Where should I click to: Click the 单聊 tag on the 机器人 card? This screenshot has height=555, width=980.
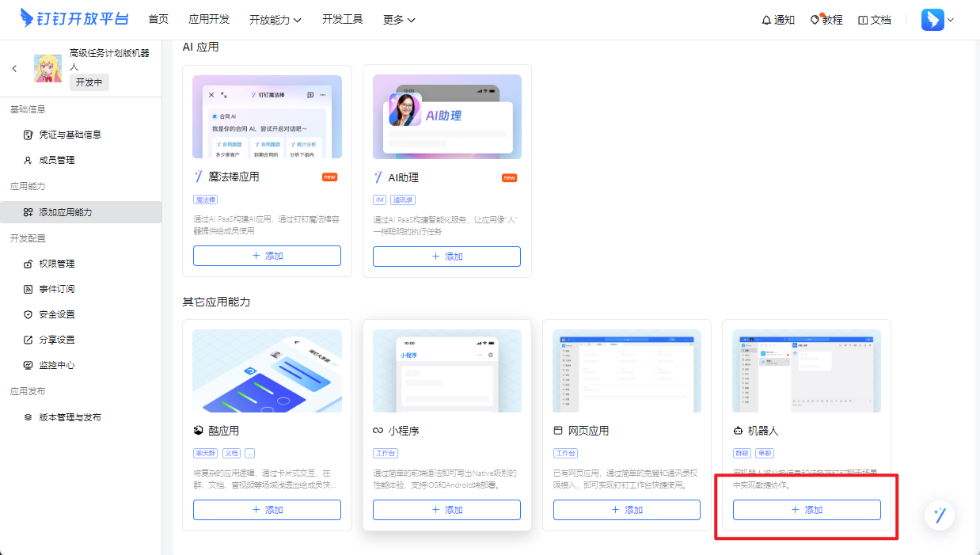point(765,454)
